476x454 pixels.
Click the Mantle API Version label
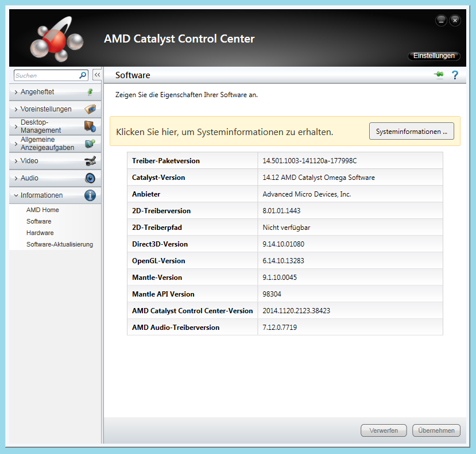(163, 294)
